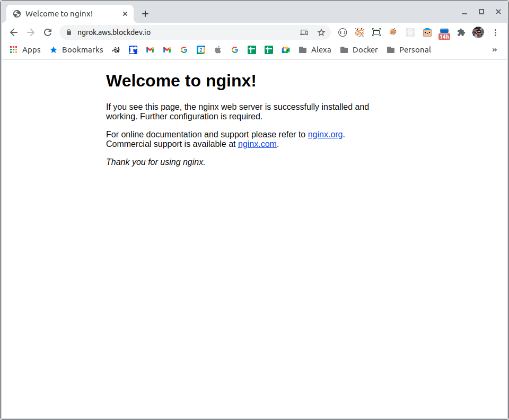Image resolution: width=509 pixels, height=420 pixels.
Task: Click the Thank you for using nginx text
Action: (156, 162)
